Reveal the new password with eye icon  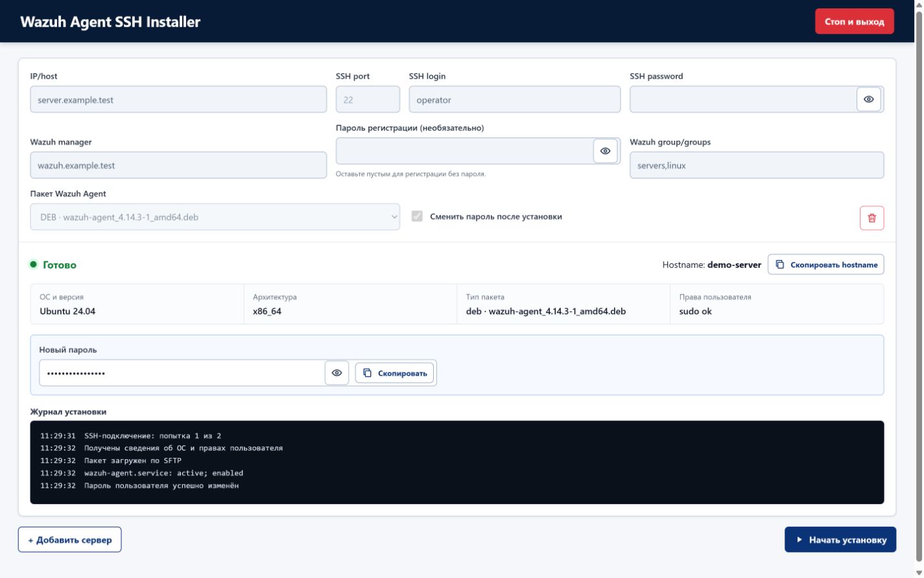coord(337,373)
